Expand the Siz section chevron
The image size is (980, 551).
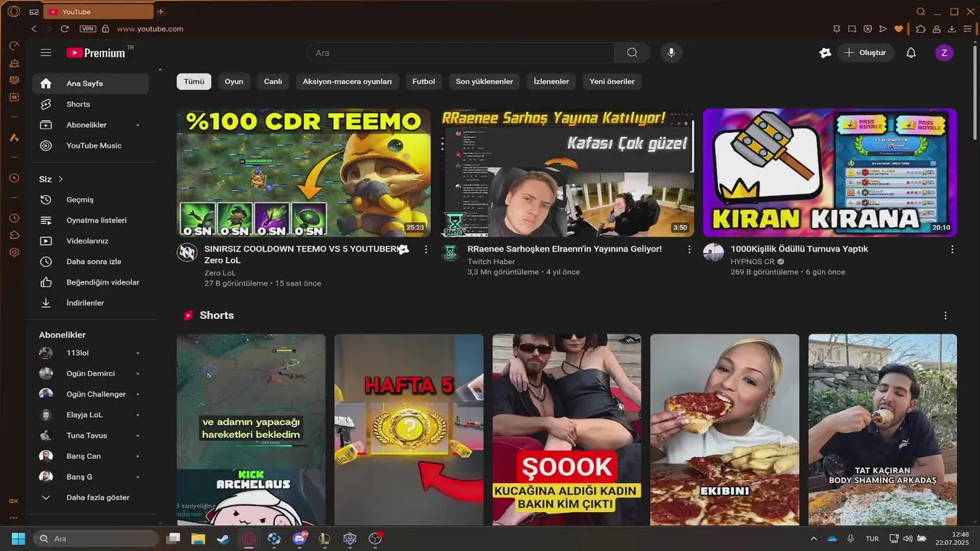tap(60, 179)
